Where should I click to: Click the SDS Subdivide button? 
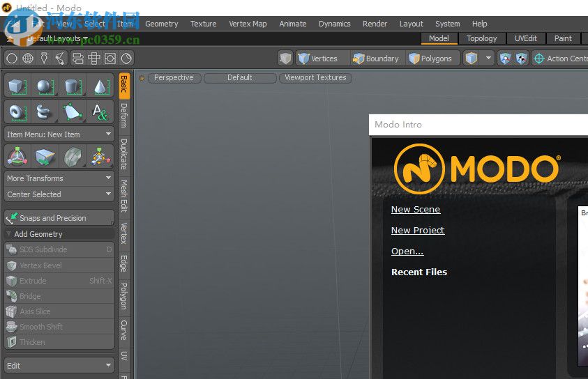[x=59, y=249]
